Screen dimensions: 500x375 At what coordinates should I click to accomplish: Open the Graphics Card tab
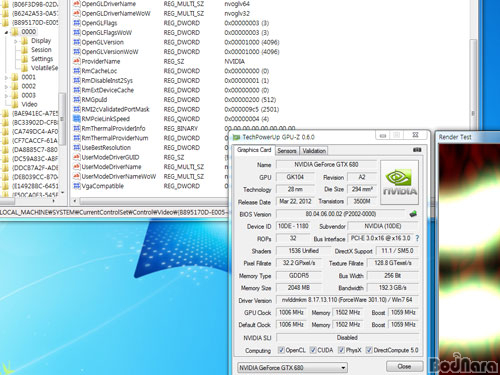(x=254, y=150)
